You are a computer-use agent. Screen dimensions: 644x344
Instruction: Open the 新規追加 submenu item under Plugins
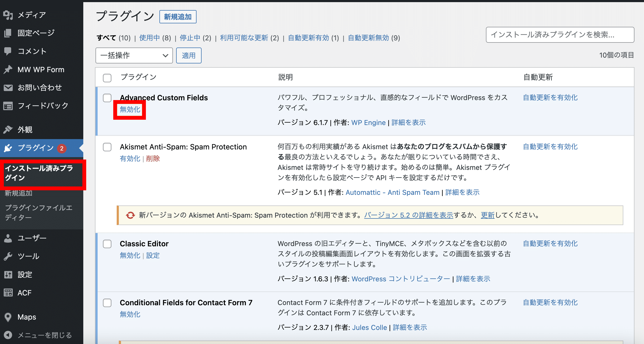click(19, 193)
